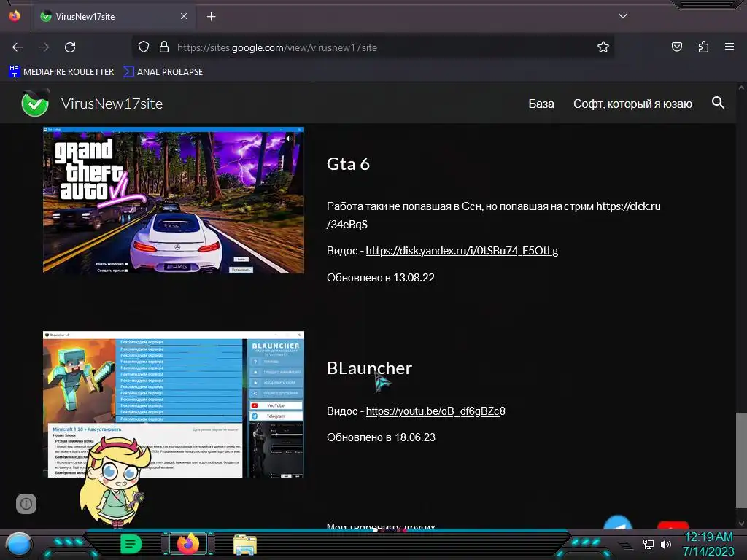Reload the current page
Screen dimensions: 747x560
pyautogui.click(x=70, y=47)
